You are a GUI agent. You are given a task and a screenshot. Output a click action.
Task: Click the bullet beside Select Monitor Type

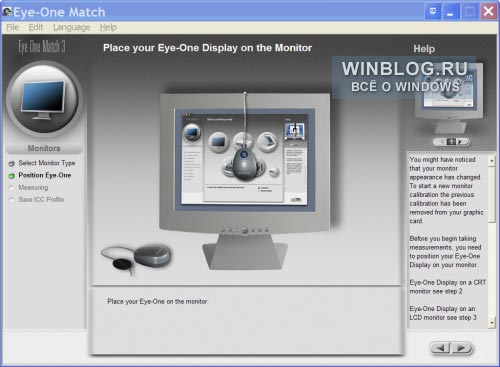pos(12,164)
